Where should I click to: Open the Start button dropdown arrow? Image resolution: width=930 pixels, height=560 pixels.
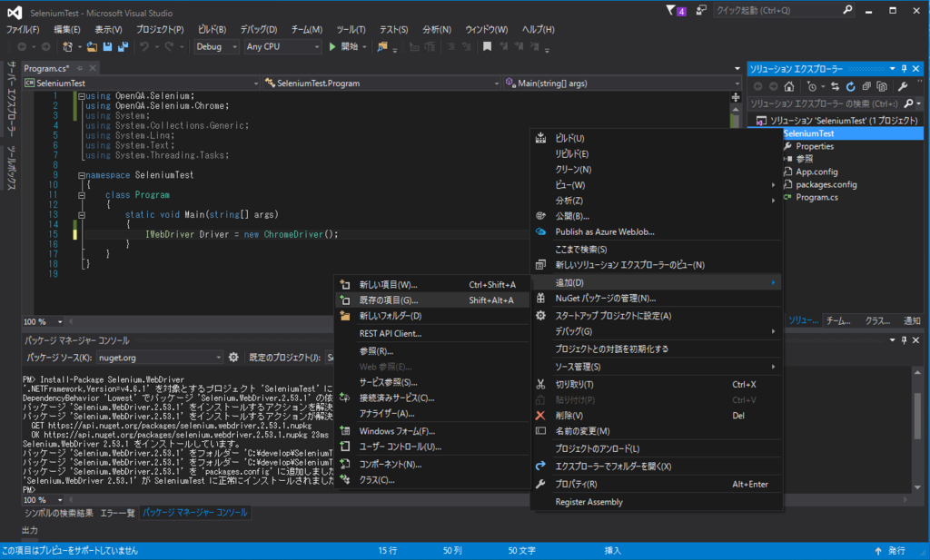click(x=364, y=47)
